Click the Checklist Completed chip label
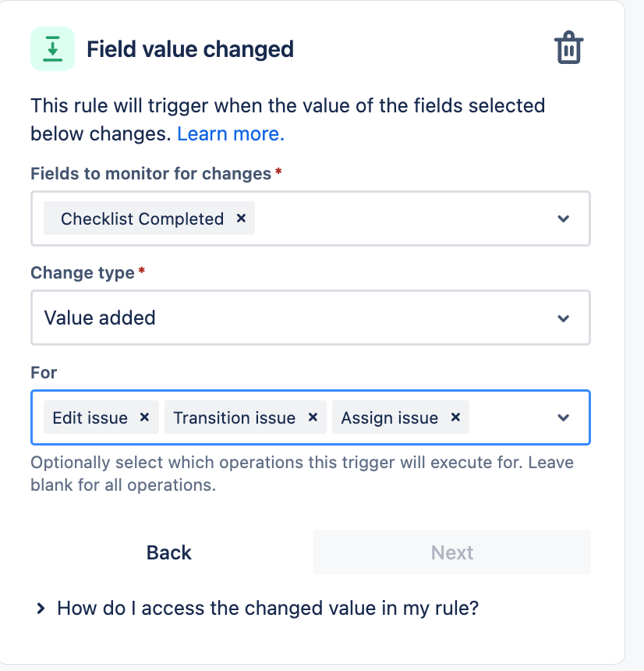644x671 pixels. (142, 218)
